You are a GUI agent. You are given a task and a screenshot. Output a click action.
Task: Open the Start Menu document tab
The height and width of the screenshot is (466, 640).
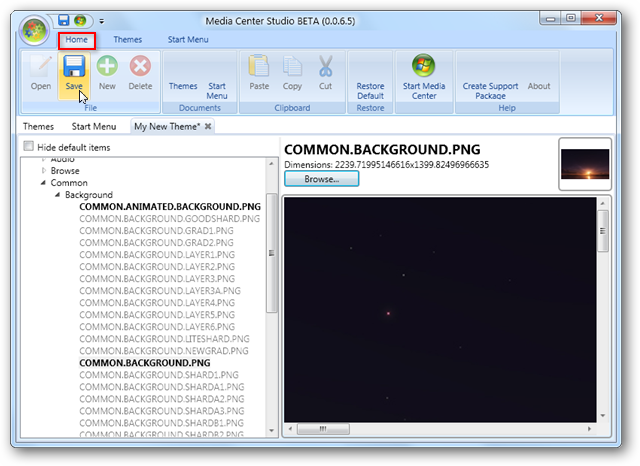click(x=94, y=126)
